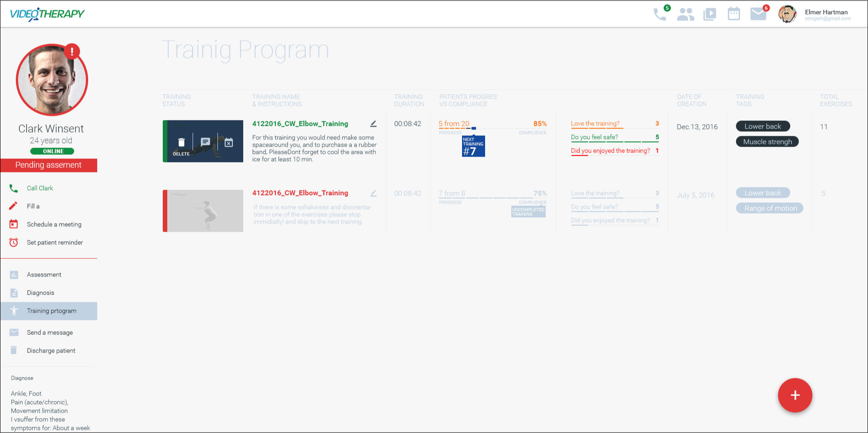Click the trash icon beside Discharge patient
The width and height of the screenshot is (868, 433).
tap(14, 350)
